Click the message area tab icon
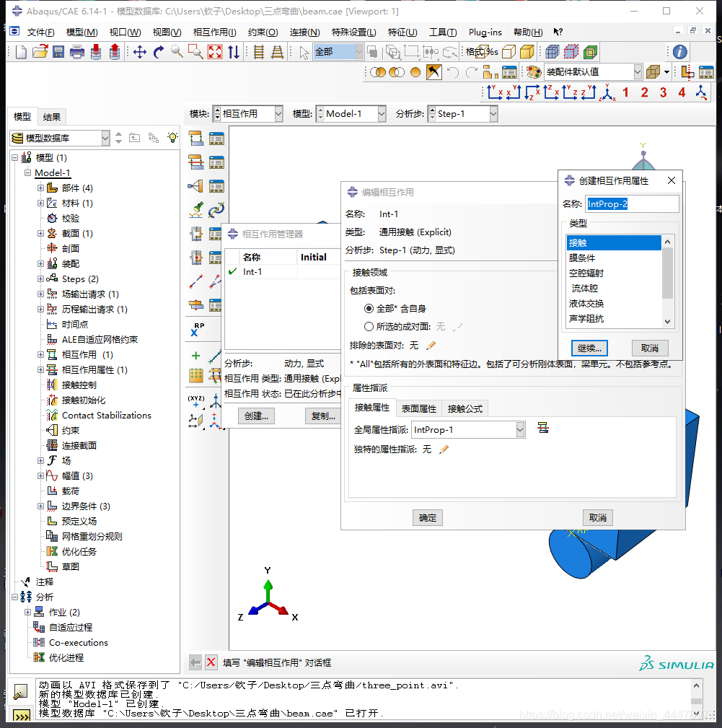Screen dimensions: 722x728 pos(20,691)
